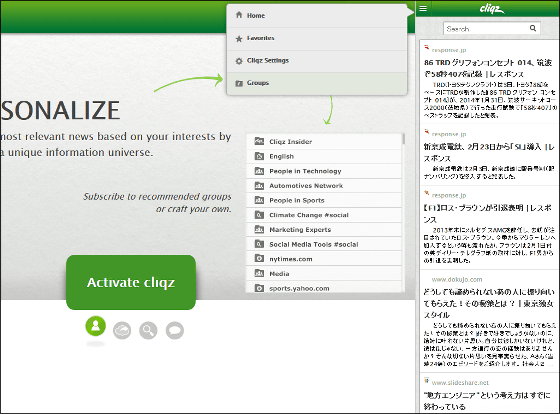Click the red favicon beside third response.jp

coord(426,193)
